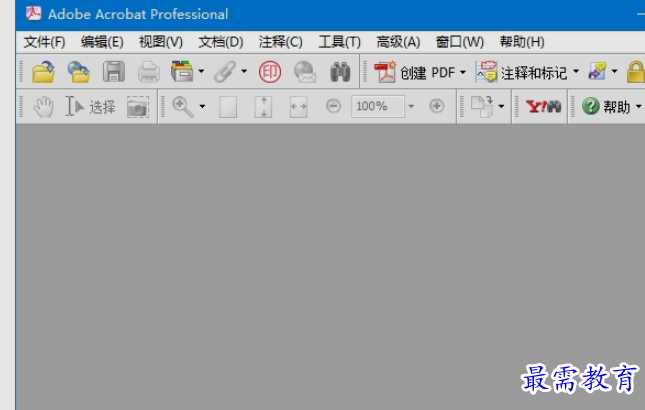
Task: Click the padlock security icon
Action: click(x=636, y=72)
